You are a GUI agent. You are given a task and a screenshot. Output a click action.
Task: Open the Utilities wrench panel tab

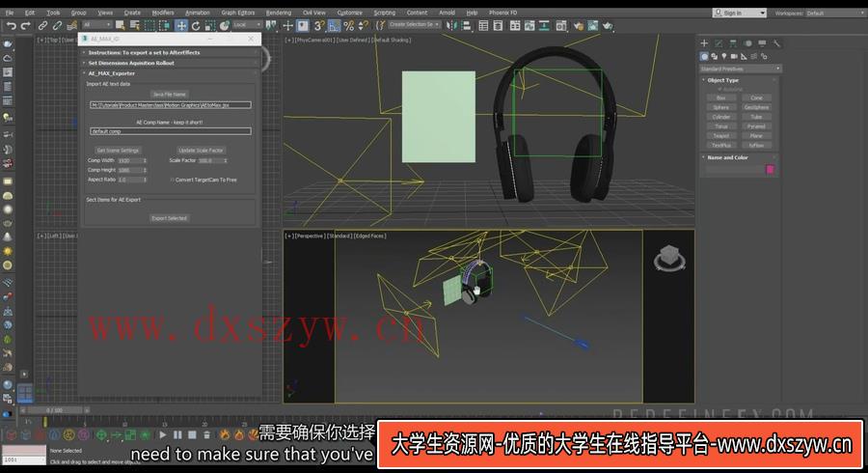pyautogui.click(x=776, y=43)
